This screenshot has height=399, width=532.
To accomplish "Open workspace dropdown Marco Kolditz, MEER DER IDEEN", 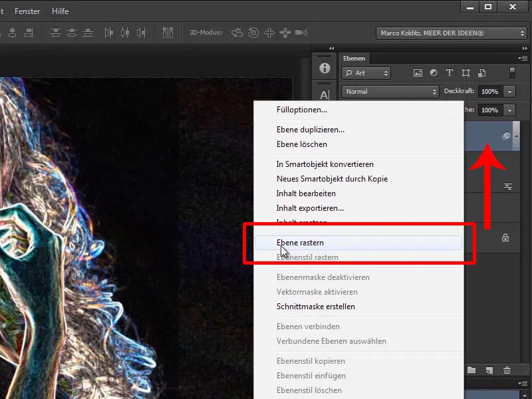I will [451, 33].
